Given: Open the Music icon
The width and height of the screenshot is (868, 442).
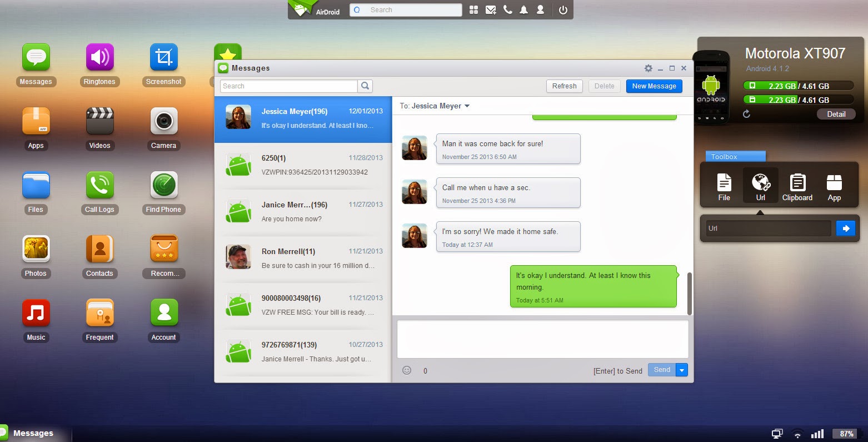Looking at the screenshot, I should (x=36, y=314).
